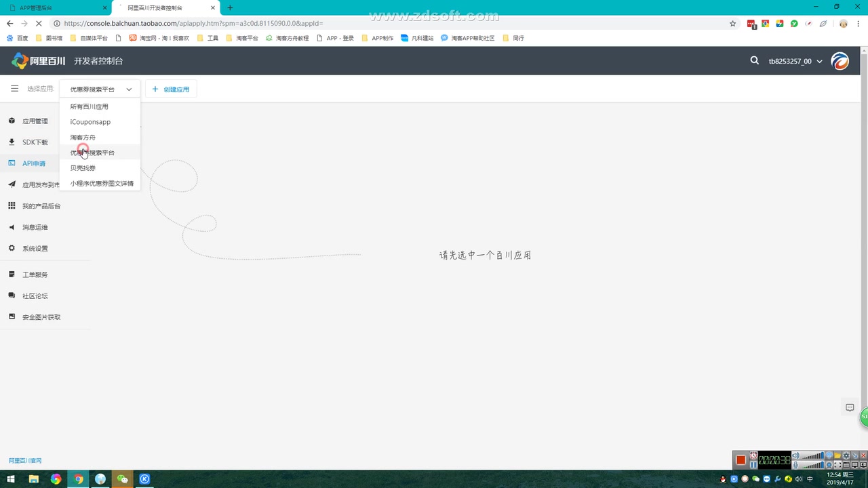868x488 pixels.
Task: Close the APP管理后台 tab
Action: pos(104,7)
